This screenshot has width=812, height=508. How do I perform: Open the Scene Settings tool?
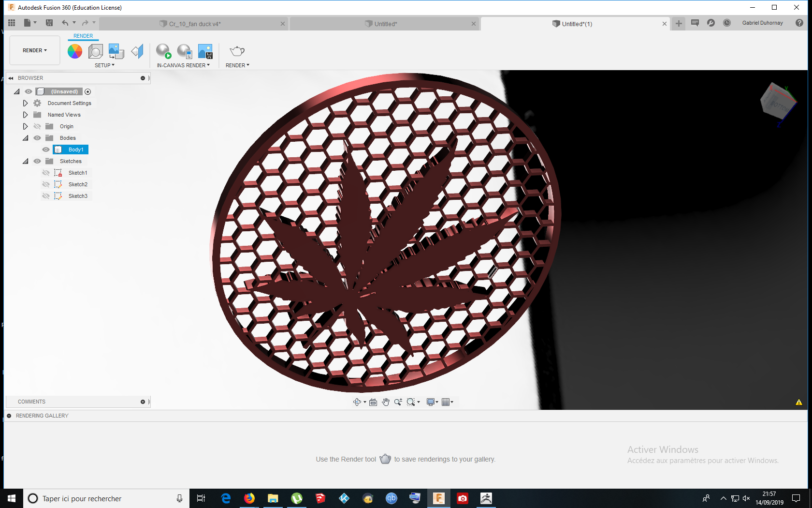pos(95,51)
